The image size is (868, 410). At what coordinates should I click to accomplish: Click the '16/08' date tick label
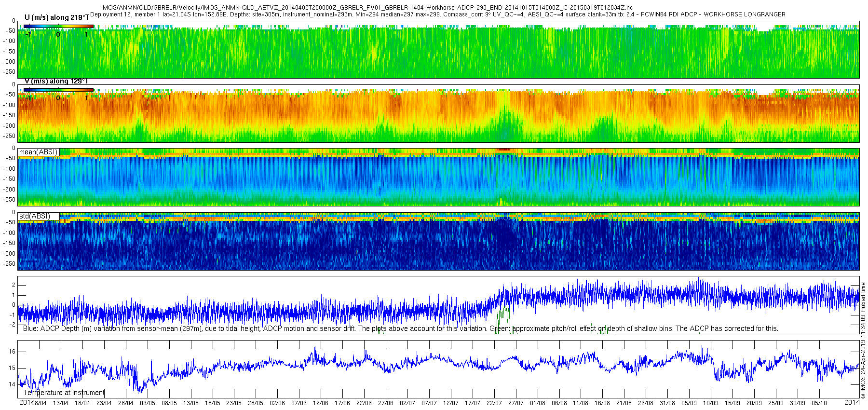pos(602,403)
